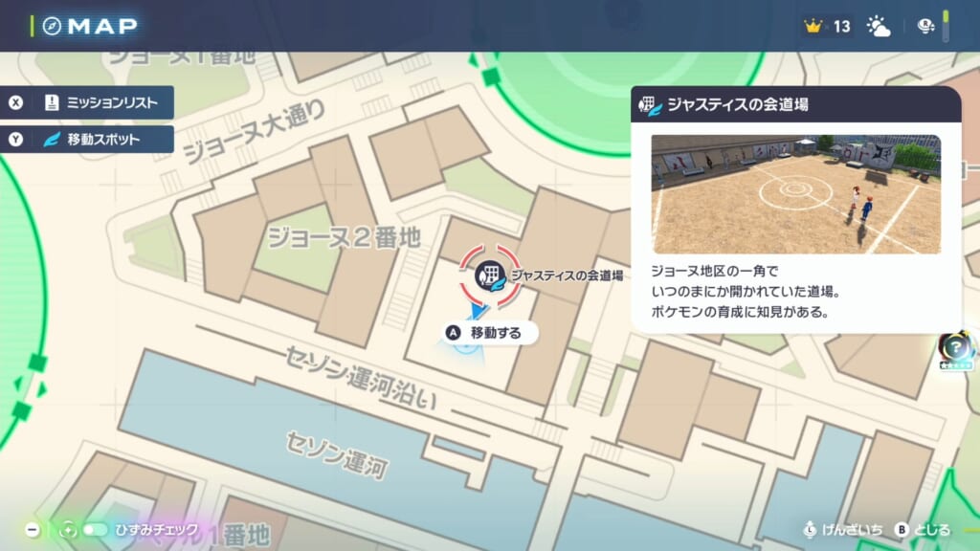
Task: Click the ジャスティスの会道場 map marker icon
Action: pyautogui.click(x=489, y=275)
